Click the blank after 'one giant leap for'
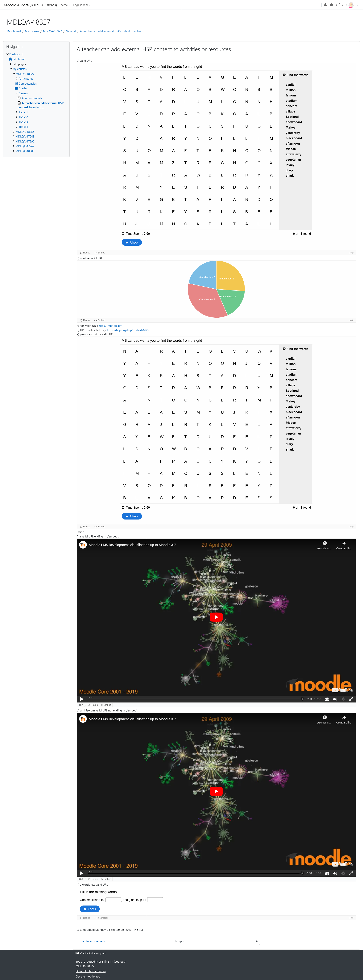The image size is (363, 980). click(155, 900)
